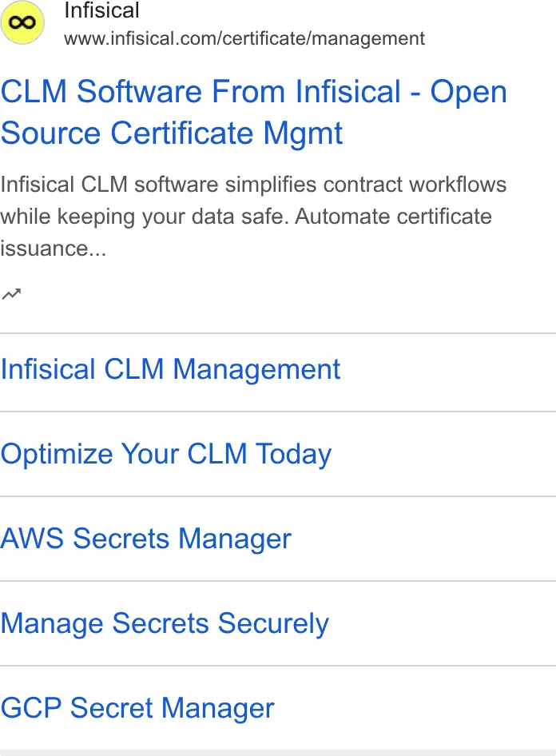Viewport: 556px width, 756px height.
Task: Click the trending arrow icon under the description
Action: [x=11, y=293]
